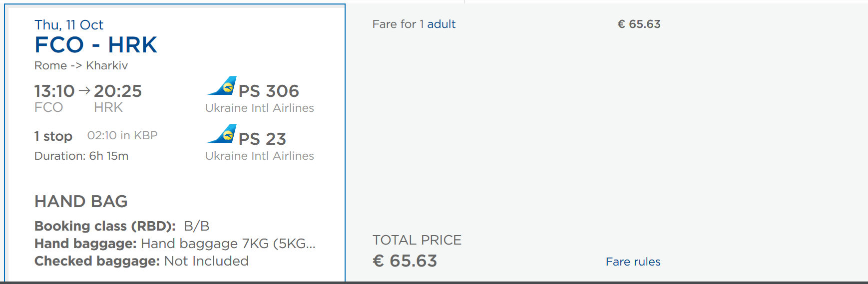Viewport: 868px width, 284px height.
Task: Click the blue "adult" link
Action: 441,24
